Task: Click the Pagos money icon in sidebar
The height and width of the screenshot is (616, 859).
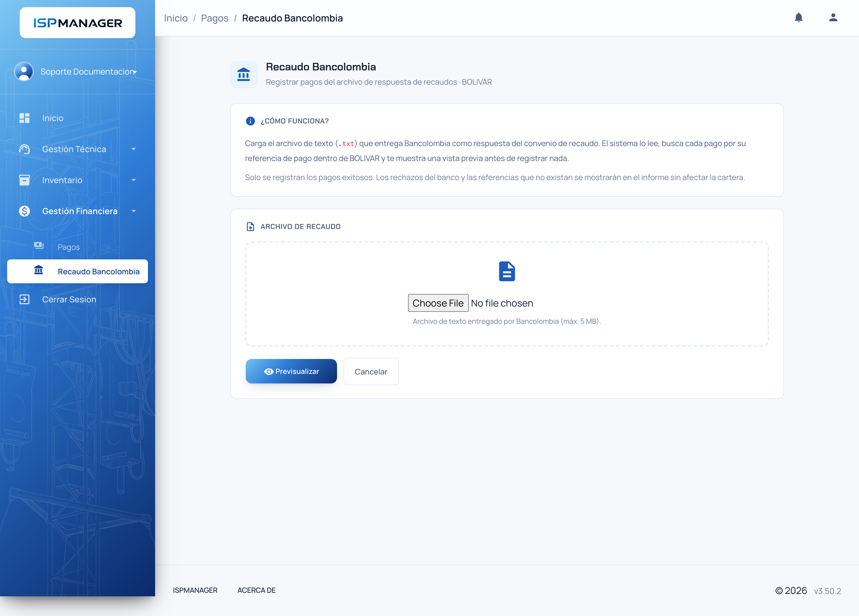Action: (x=39, y=245)
